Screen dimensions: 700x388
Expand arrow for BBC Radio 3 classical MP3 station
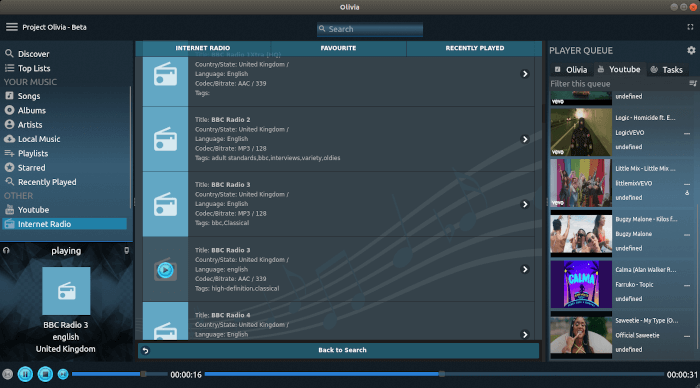tap(525, 204)
